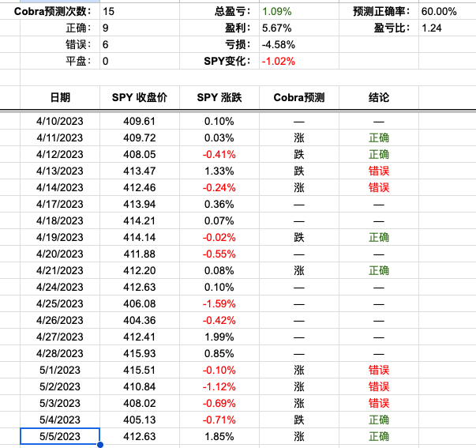Select the change cell -0.42%
Screen dimensions: 476x448
(x=219, y=320)
